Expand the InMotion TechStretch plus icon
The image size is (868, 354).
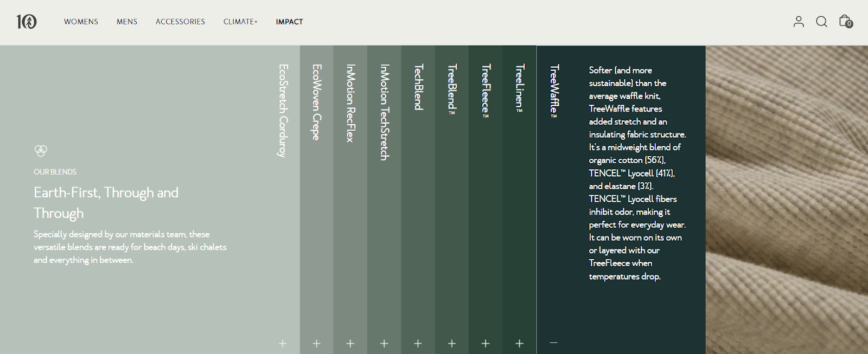click(384, 343)
